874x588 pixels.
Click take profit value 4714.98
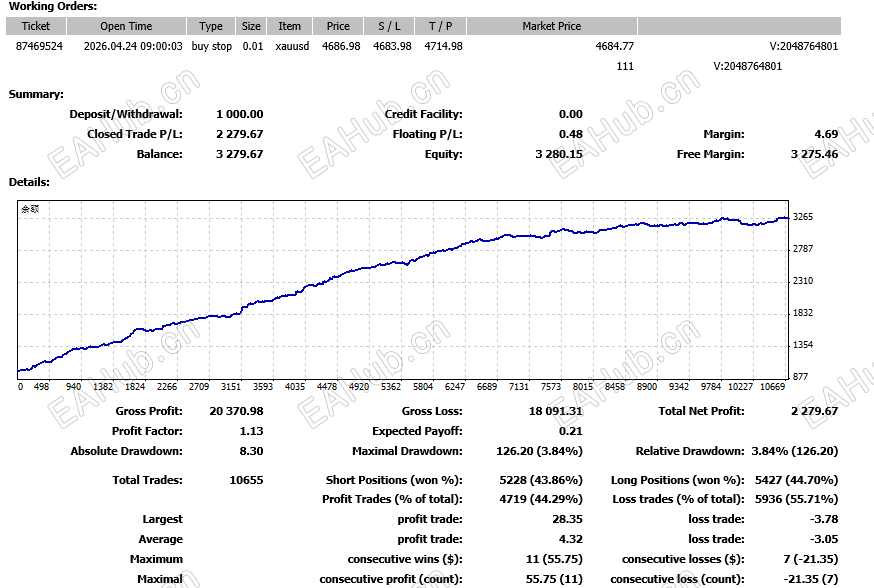[x=443, y=46]
